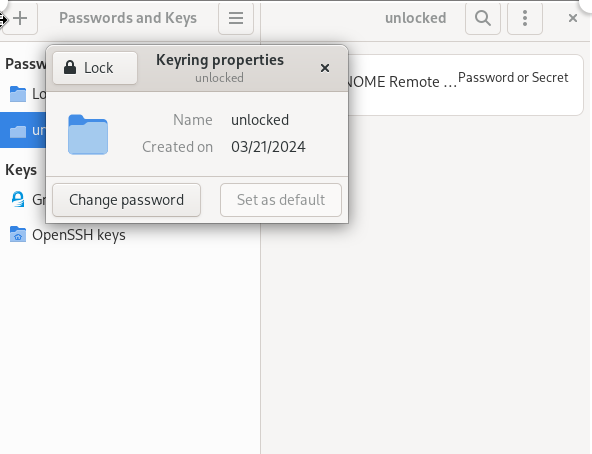Click the Password or Secret label
This screenshot has height=454, width=592.
(513, 77)
